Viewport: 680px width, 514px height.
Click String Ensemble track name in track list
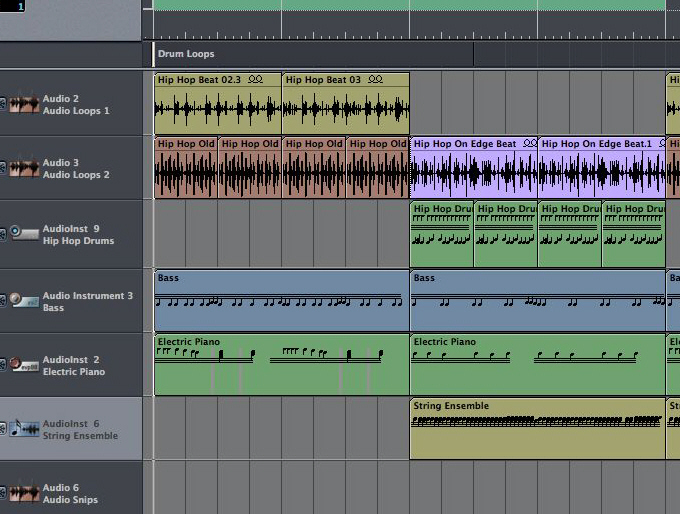pos(80,435)
